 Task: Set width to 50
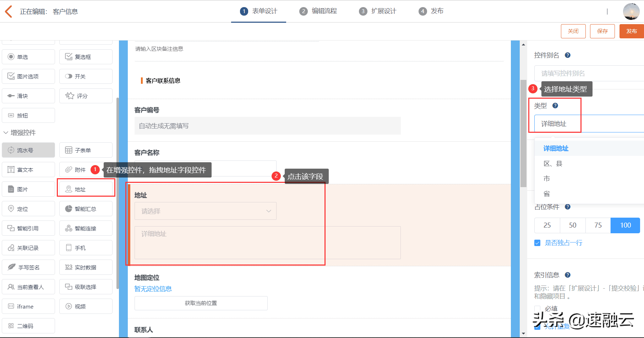[573, 225]
